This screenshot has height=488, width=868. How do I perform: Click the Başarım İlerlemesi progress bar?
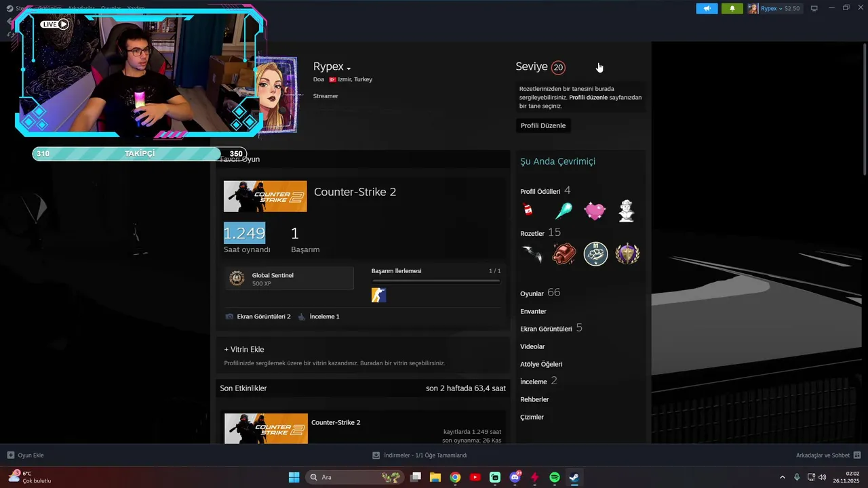pyautogui.click(x=436, y=281)
